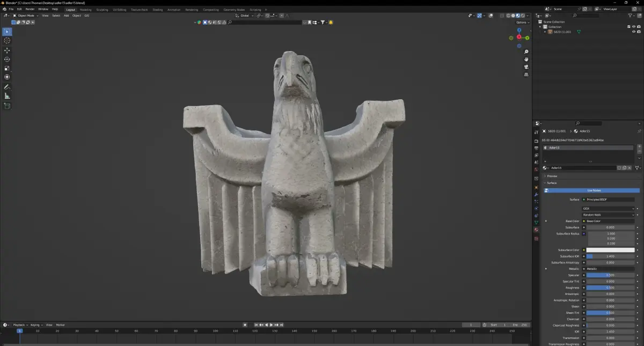Open the GGX distribution dropdown

[x=609, y=208]
